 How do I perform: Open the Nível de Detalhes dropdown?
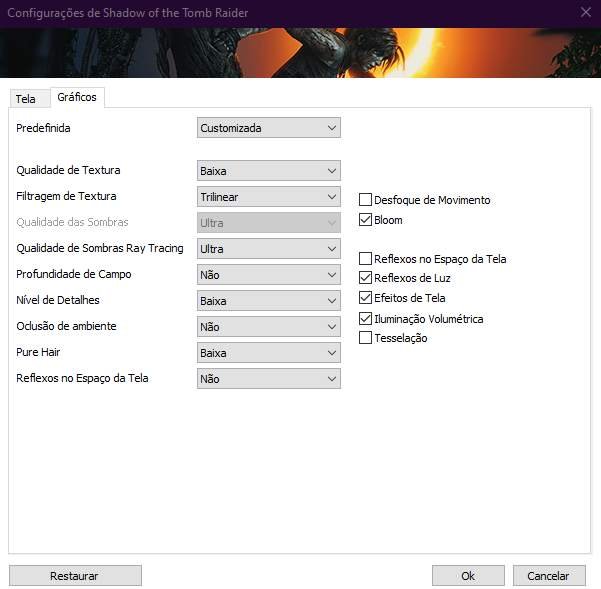pyautogui.click(x=268, y=301)
